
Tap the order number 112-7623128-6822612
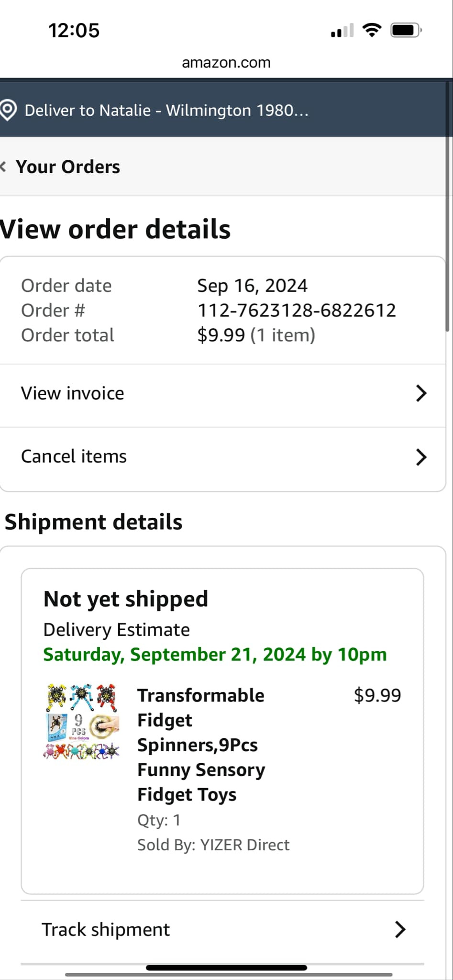point(297,310)
